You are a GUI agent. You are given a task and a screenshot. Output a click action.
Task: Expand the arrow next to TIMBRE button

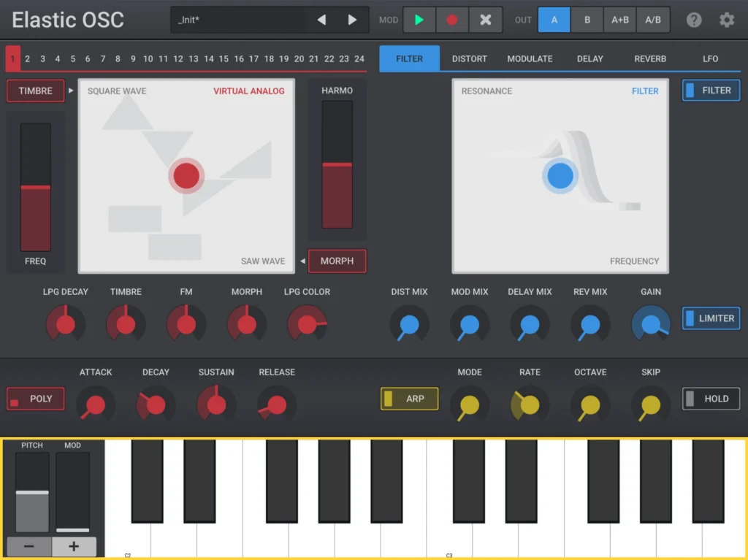click(x=71, y=90)
